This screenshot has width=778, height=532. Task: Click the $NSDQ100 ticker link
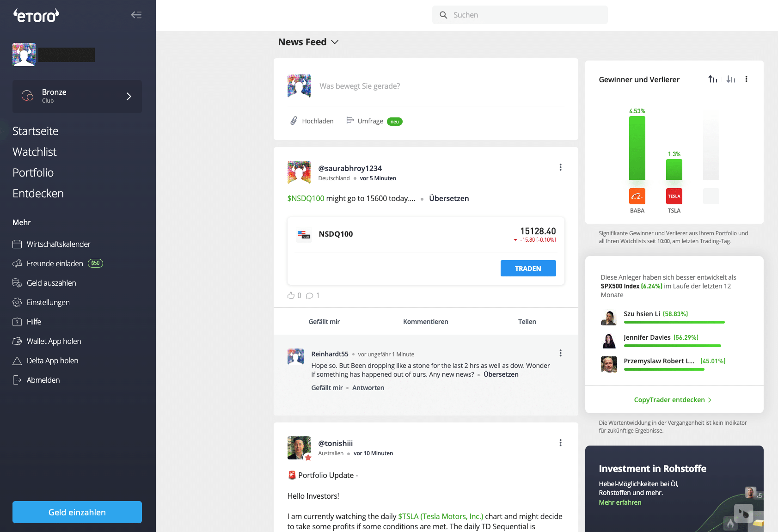click(x=306, y=198)
